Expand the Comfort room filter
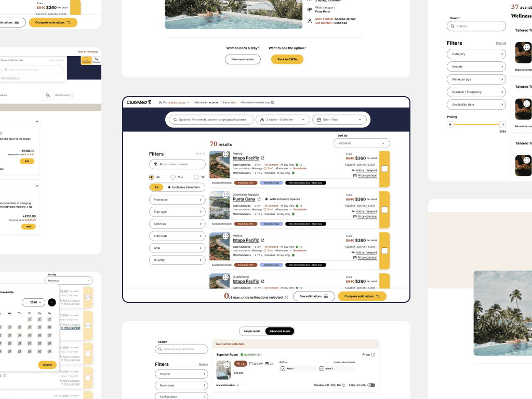This screenshot has height=399, width=532. [181, 374]
